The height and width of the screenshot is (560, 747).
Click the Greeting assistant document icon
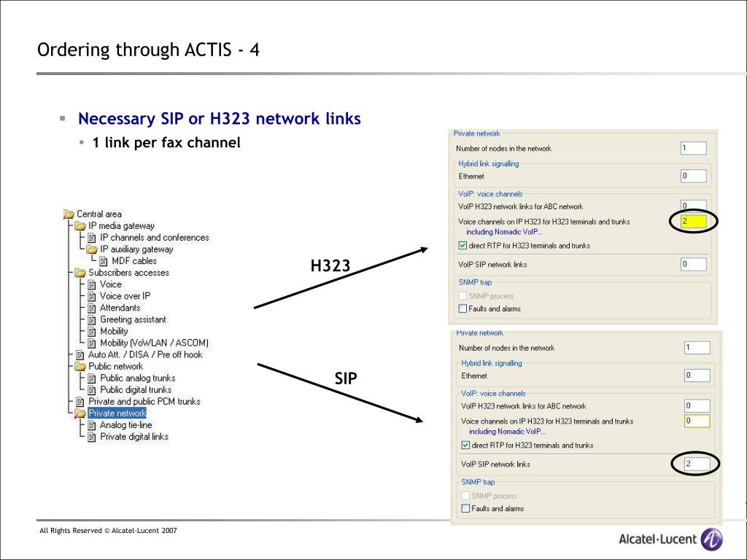click(92, 320)
